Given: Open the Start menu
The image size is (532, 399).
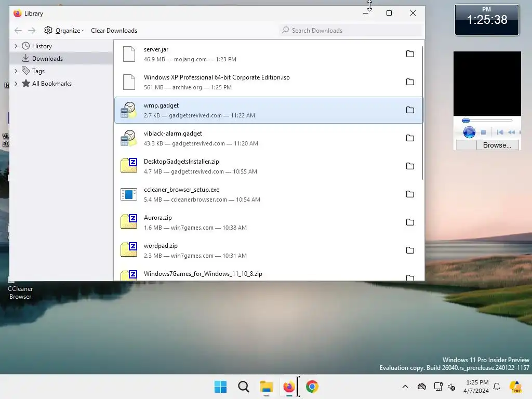Looking at the screenshot, I should [x=220, y=387].
